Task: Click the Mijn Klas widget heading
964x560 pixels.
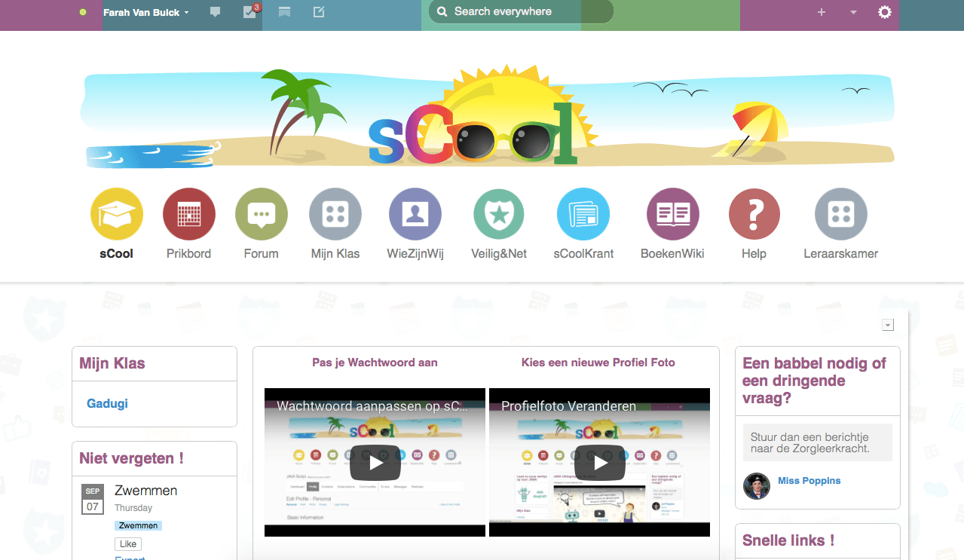Action: [112, 363]
